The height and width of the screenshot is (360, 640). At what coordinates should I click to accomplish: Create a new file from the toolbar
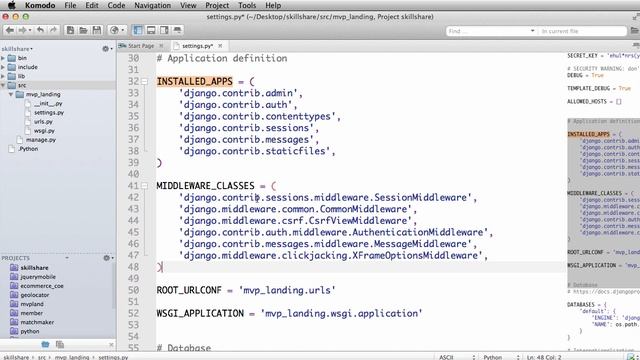pyautogui.click(x=70, y=30)
